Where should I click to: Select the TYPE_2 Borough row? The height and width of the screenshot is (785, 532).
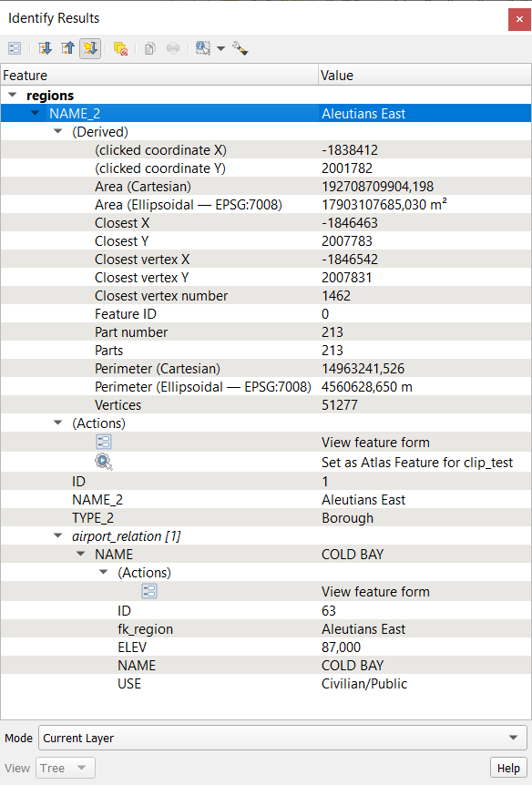click(x=266, y=518)
